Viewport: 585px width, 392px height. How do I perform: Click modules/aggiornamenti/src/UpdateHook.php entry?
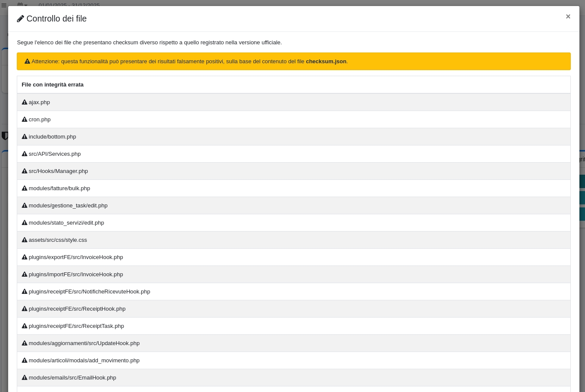[84, 343]
